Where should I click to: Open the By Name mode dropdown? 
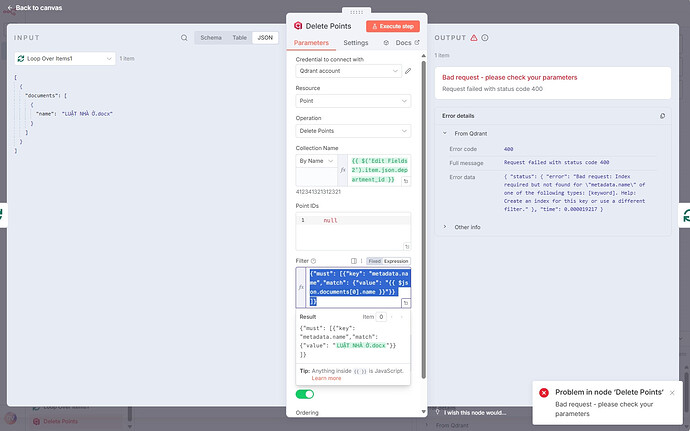coord(316,161)
